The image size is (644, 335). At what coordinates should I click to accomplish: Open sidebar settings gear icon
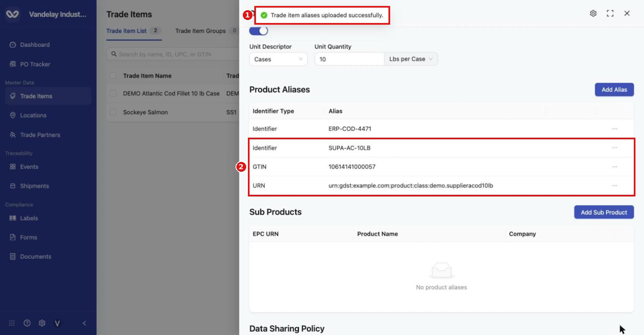42,323
